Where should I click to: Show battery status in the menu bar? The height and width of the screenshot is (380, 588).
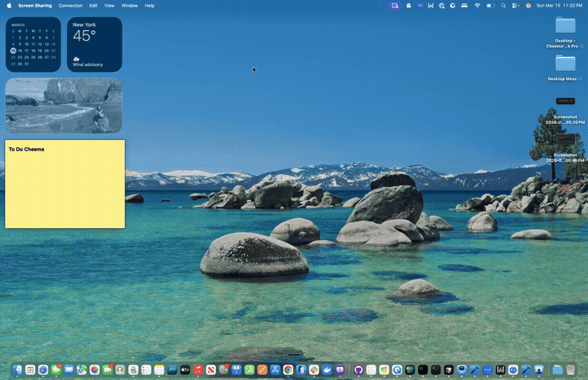490,6
